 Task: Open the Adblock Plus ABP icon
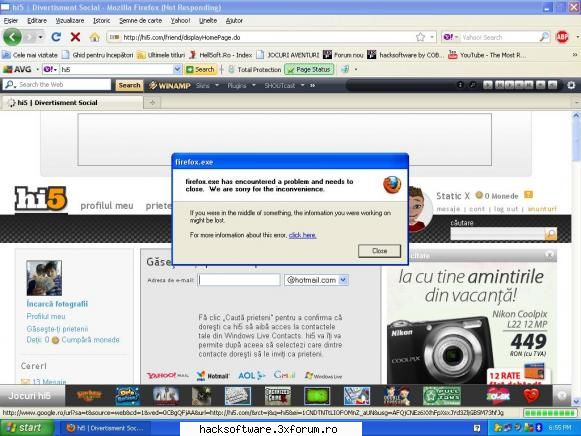pos(562,37)
